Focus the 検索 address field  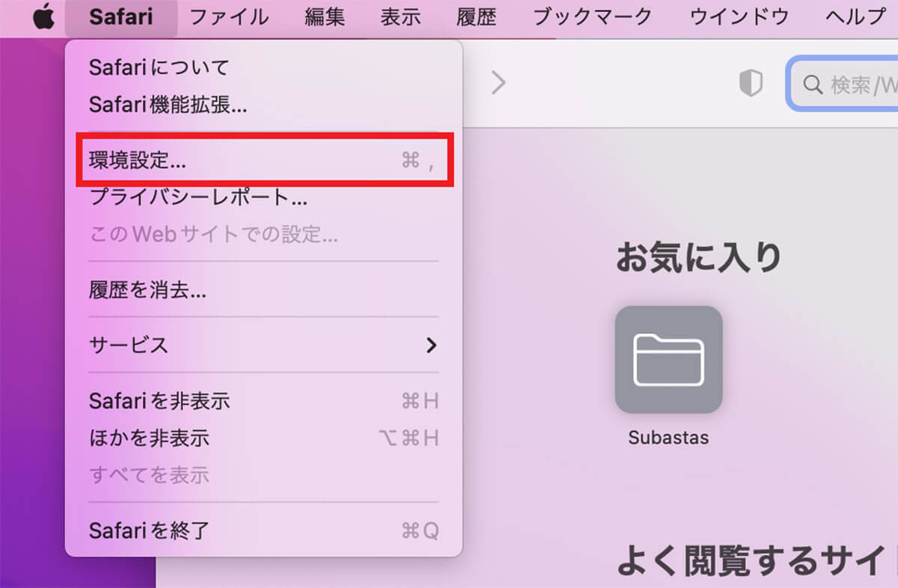click(x=843, y=85)
